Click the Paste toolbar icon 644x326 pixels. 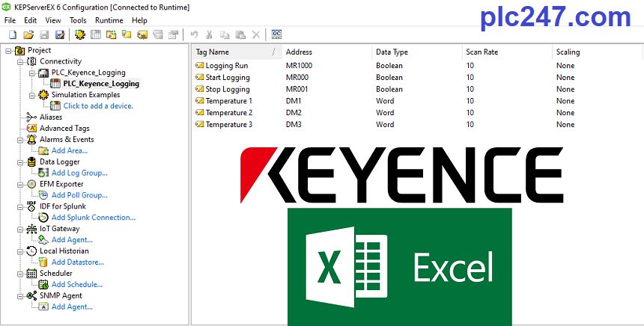240,34
